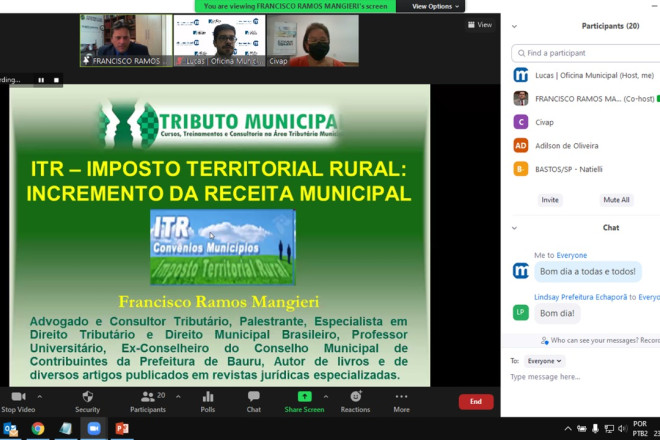Click Lucas | Oficina Municipal participant row

(x=585, y=75)
